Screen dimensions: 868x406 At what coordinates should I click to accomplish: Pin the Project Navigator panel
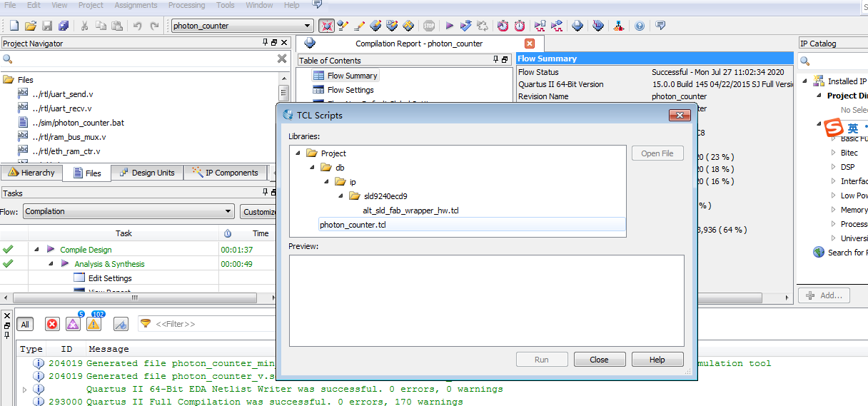[266, 43]
